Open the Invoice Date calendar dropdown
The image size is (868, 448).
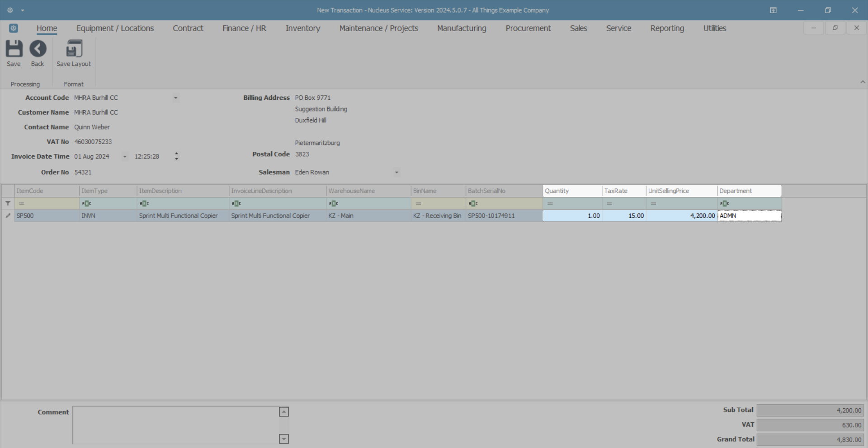pos(125,157)
